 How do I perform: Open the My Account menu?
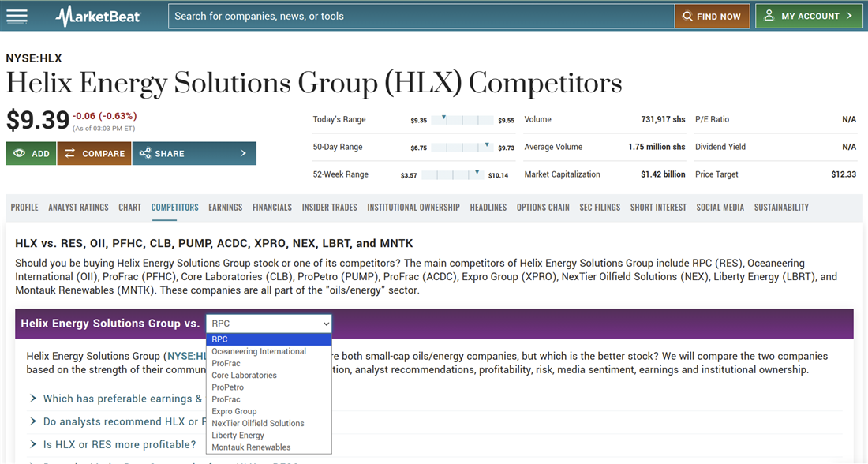tap(809, 16)
